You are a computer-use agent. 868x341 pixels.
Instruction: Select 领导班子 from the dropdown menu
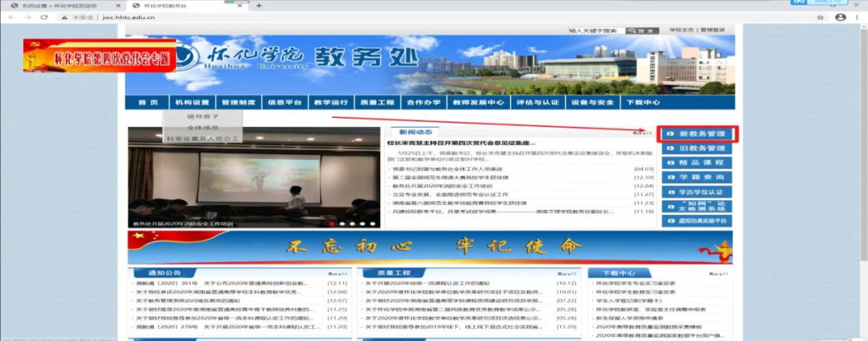click(203, 117)
